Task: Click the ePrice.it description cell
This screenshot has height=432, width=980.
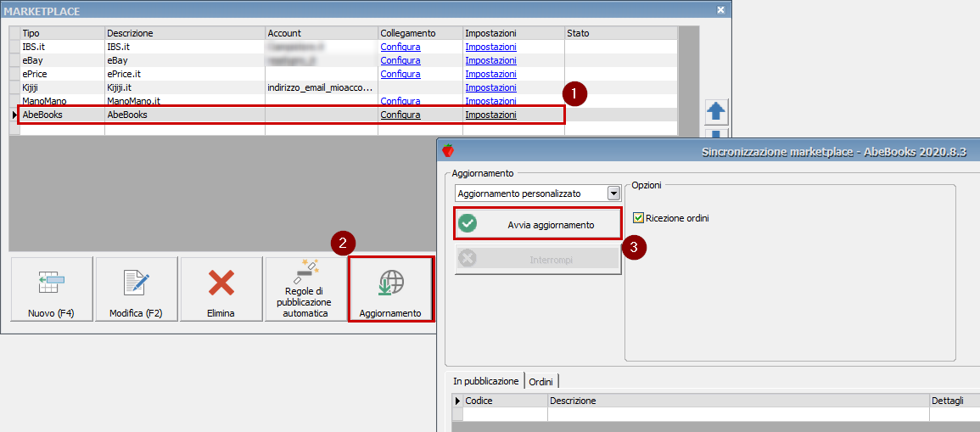Action: pyautogui.click(x=185, y=74)
